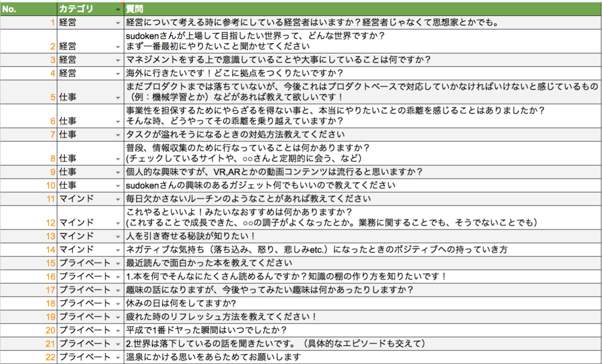This screenshot has height=364, width=602.
Task: Select row number 16 cell
Action: (x=28, y=276)
